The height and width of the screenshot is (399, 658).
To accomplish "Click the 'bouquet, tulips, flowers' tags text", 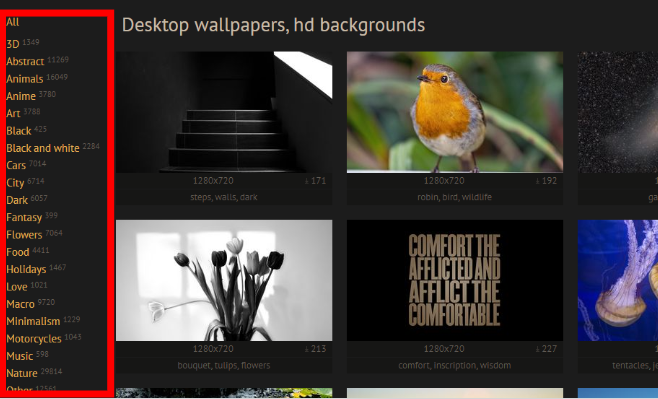I will pos(224,365).
